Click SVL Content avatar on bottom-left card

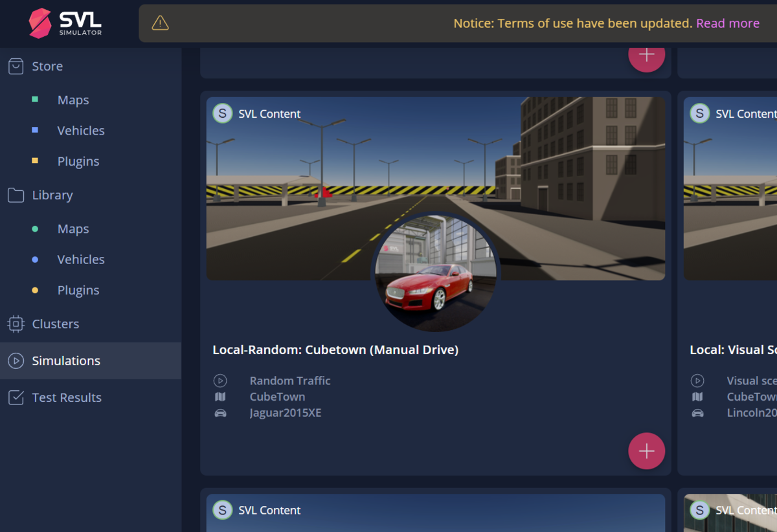point(223,510)
